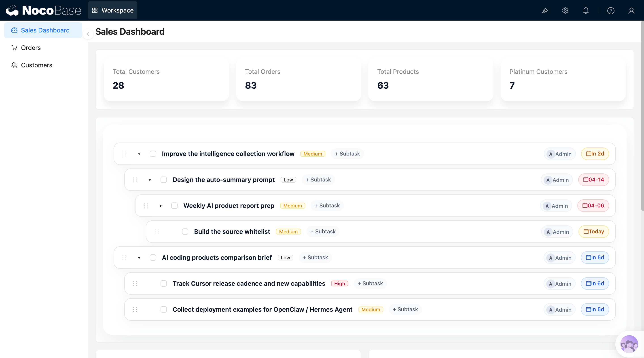Collapse Improve the intelligence collection workflow task
This screenshot has width=644, height=358.
click(139, 154)
